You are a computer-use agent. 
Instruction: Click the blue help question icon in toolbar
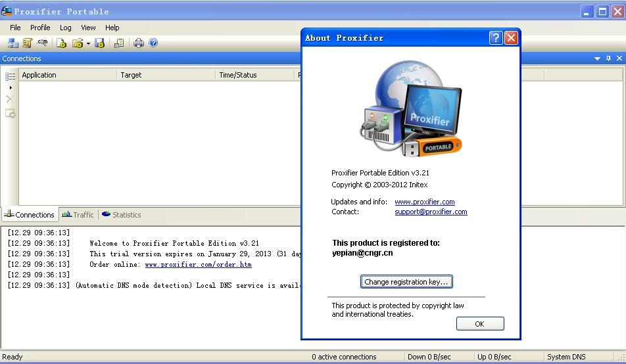(x=153, y=43)
